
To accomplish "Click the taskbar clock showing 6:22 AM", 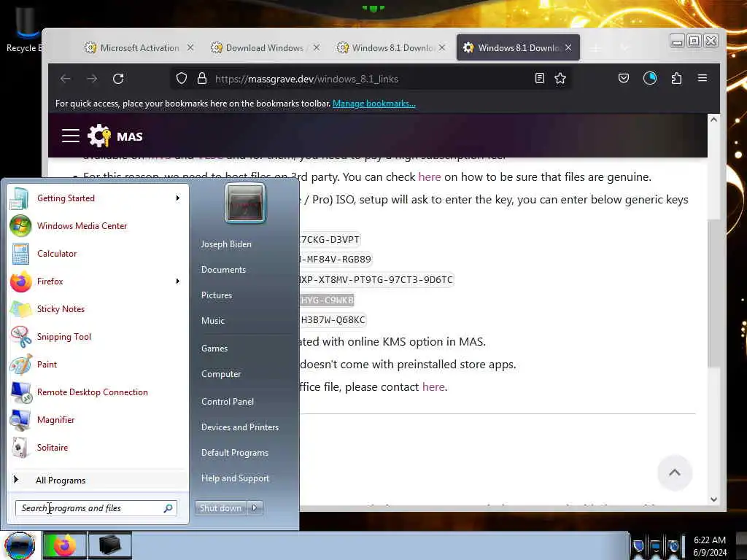I will (710, 546).
